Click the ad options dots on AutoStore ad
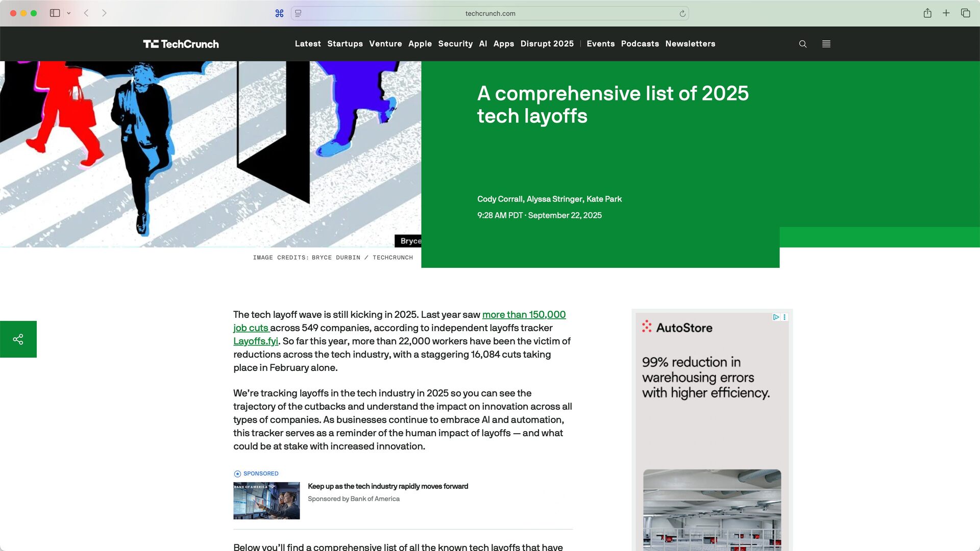This screenshot has width=980, height=551. click(x=785, y=317)
